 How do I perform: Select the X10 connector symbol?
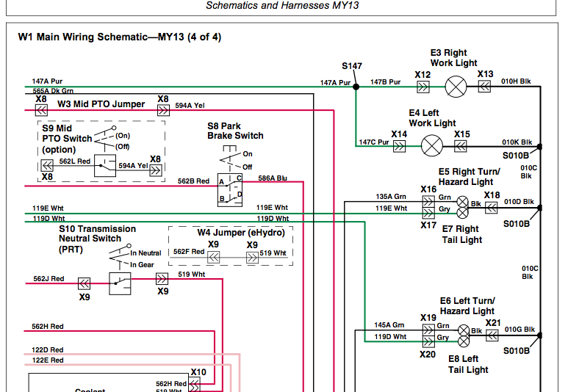click(194, 385)
